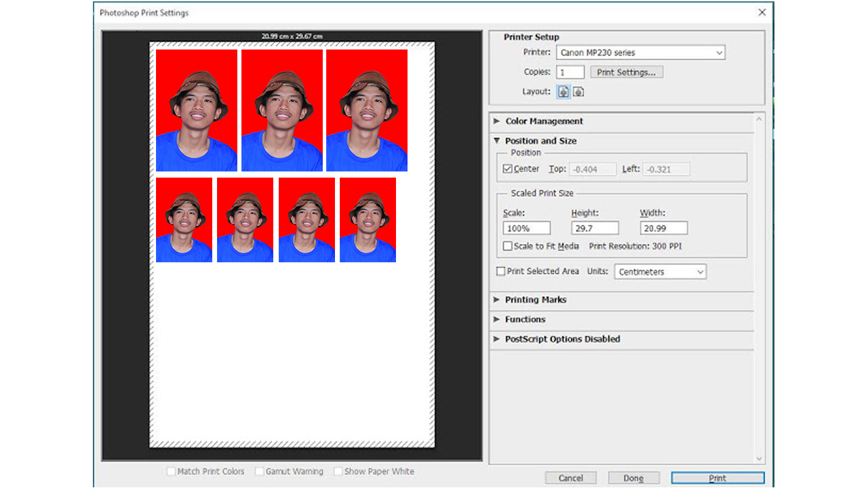Click the Print Resolution: 300 PPI text
Viewport: 868px width, 488px height.
[635, 247]
